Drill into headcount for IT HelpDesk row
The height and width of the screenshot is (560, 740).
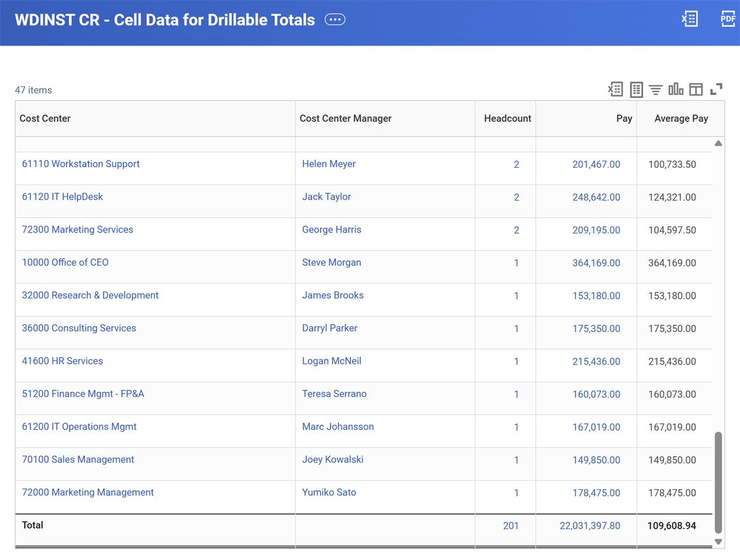(x=516, y=197)
